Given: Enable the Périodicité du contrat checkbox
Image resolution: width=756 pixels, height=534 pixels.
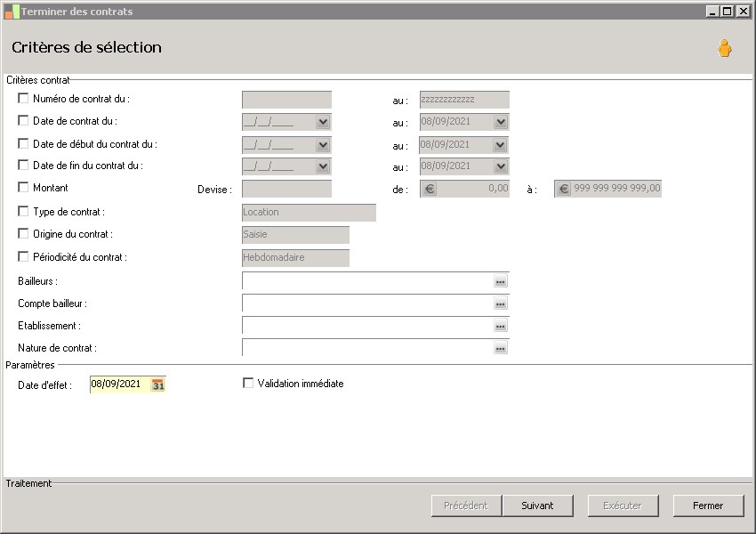Looking at the screenshot, I should pos(23,257).
